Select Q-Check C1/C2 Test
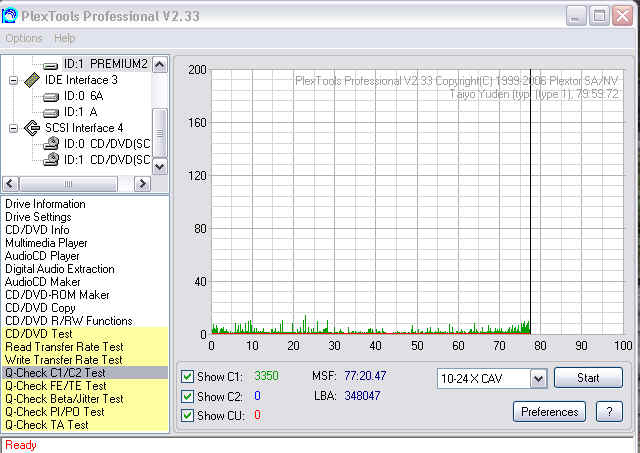The height and width of the screenshot is (453, 640). pos(85,373)
